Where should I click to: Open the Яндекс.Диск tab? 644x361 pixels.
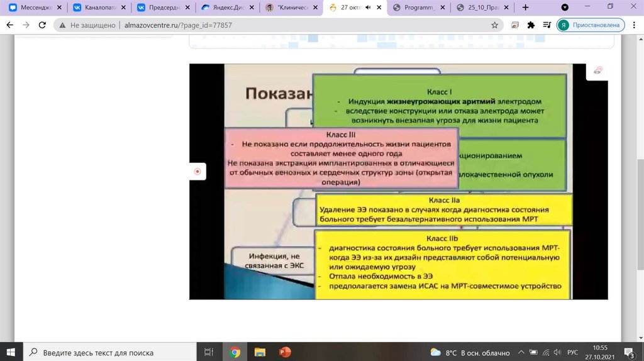click(x=223, y=8)
